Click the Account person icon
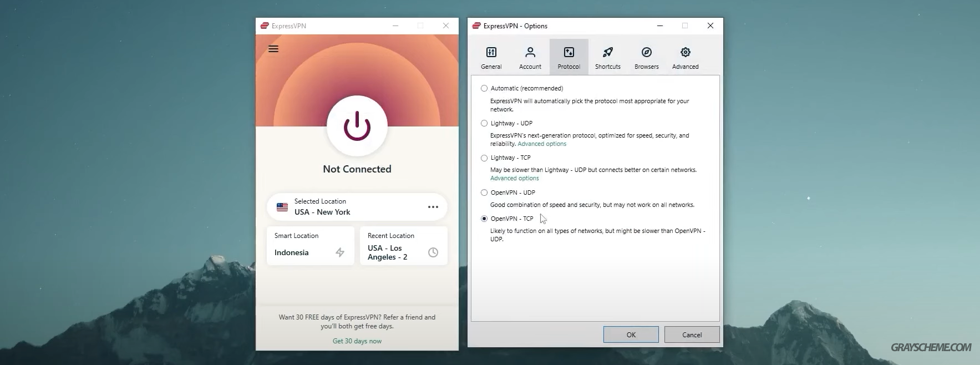Viewport: 980px width, 365px height. point(530,52)
